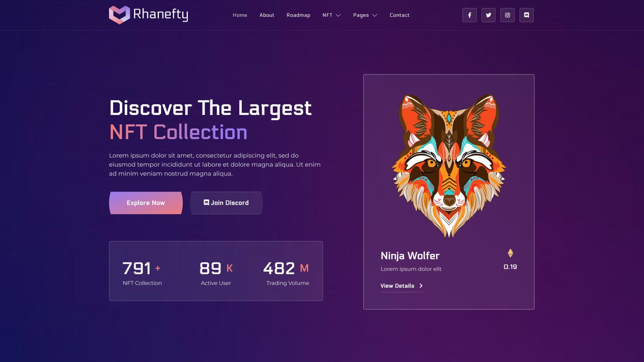The image size is (644, 362).
Task: Click the Rhanefty logo emblem
Action: (x=119, y=14)
